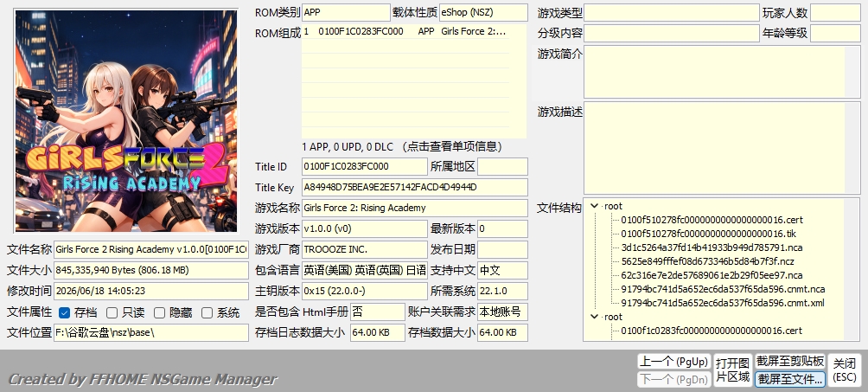Viewport: 868px width, 392px height.
Task: Click the 所需系统 field 22.1.0
Action: 502,291
